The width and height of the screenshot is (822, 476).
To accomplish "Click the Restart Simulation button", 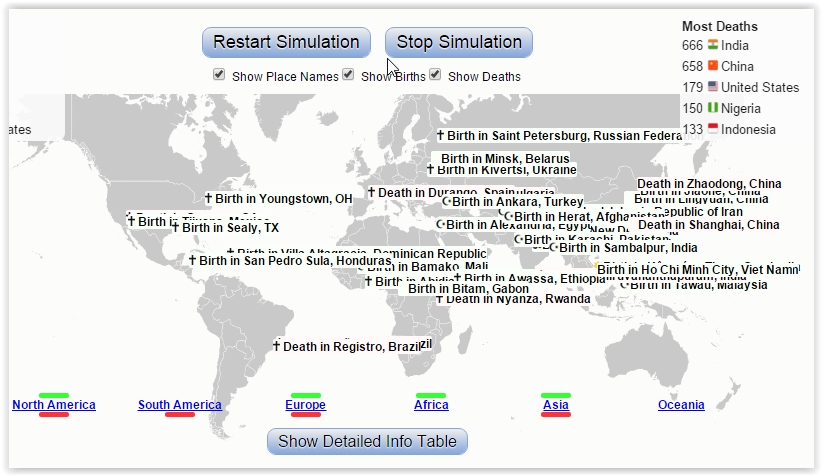I will click(x=286, y=42).
